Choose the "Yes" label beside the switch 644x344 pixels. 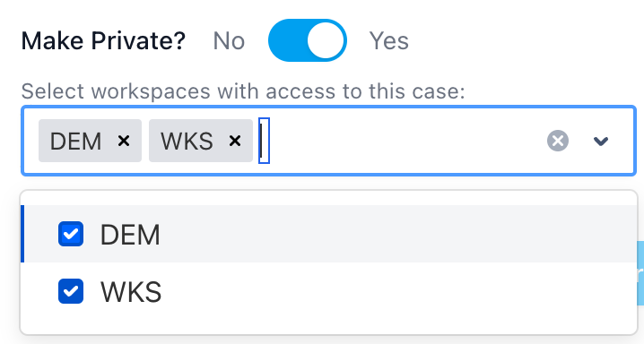tap(388, 41)
